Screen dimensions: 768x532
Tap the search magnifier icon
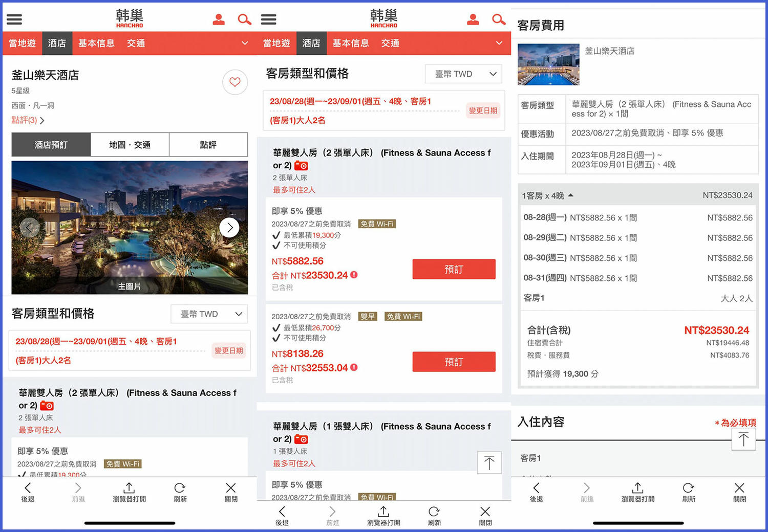[x=244, y=19]
